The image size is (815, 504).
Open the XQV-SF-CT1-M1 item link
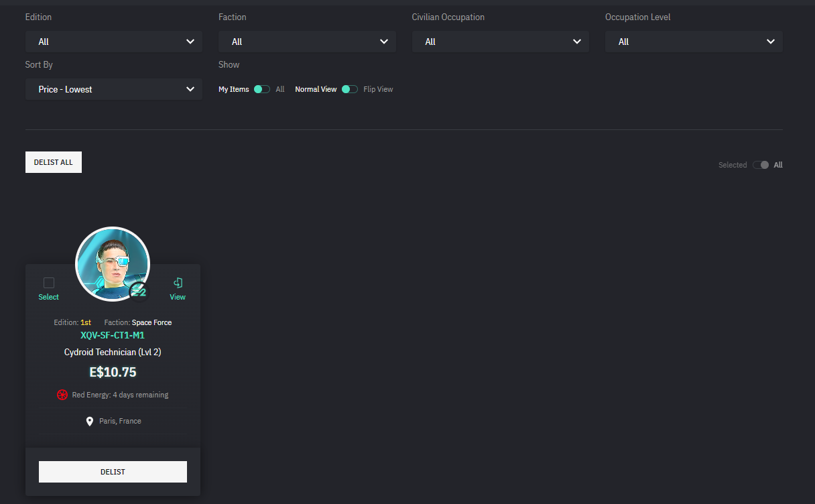pyautogui.click(x=113, y=335)
